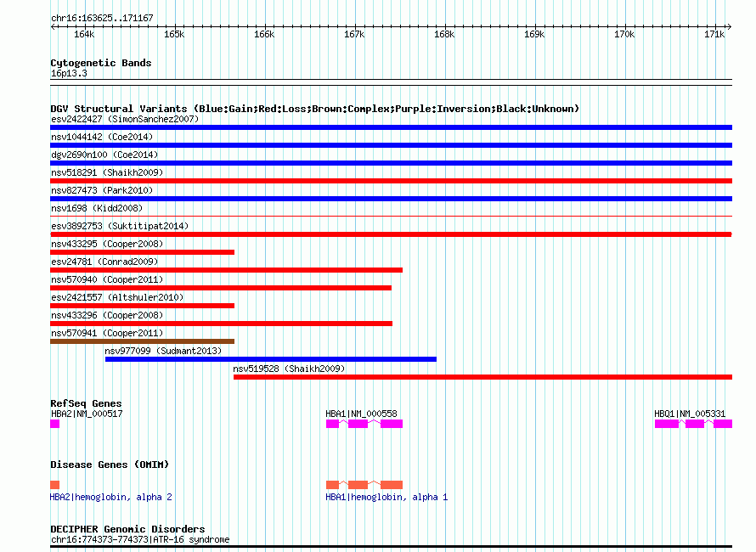Click the last HBQ1 magenta exon

[x=723, y=424]
